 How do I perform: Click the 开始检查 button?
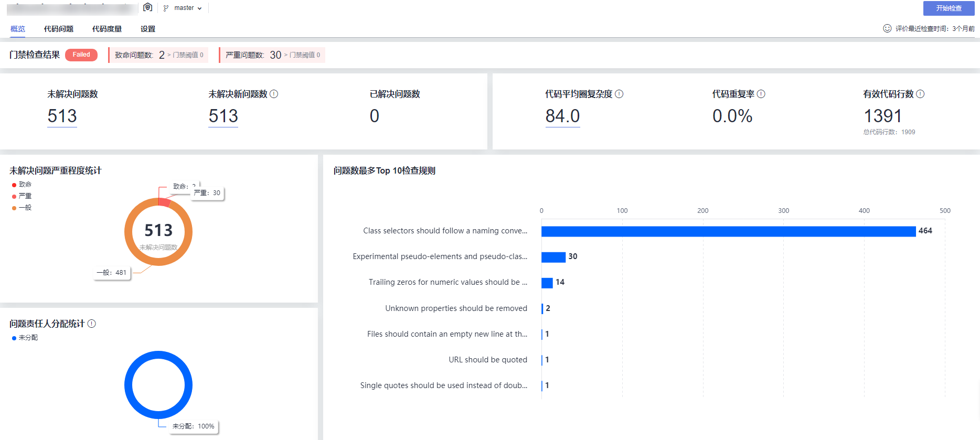(949, 8)
